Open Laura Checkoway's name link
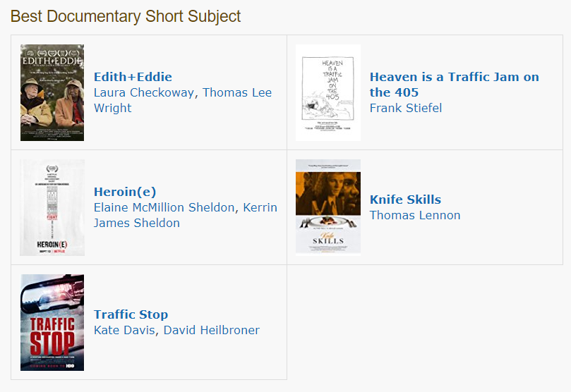Image resolution: width=571 pixels, height=392 pixels. click(144, 92)
